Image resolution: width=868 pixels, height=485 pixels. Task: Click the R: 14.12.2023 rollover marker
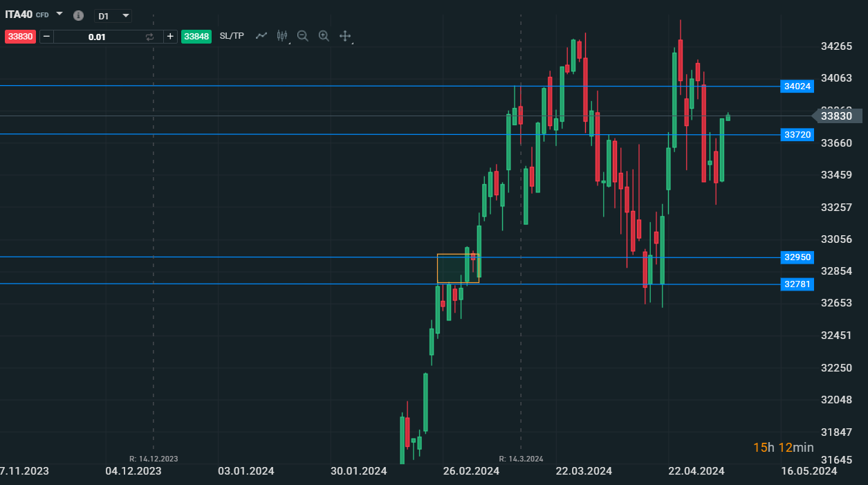click(x=154, y=459)
